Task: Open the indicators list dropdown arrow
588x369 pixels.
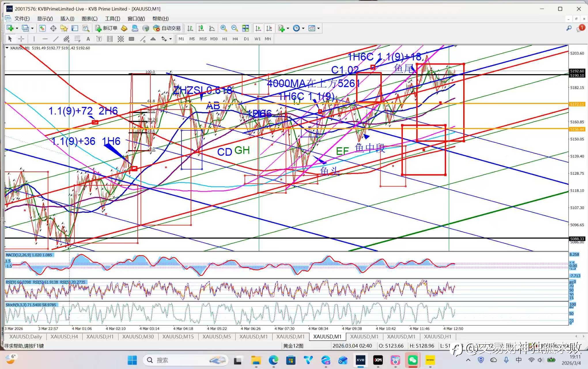Action: pos(288,28)
